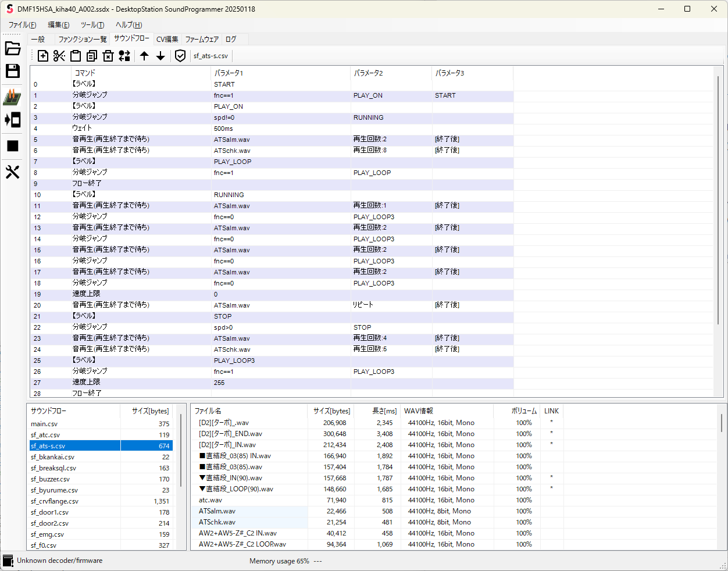Click the shield checkmark validate icon
This screenshot has width=728, height=571.
pos(180,56)
